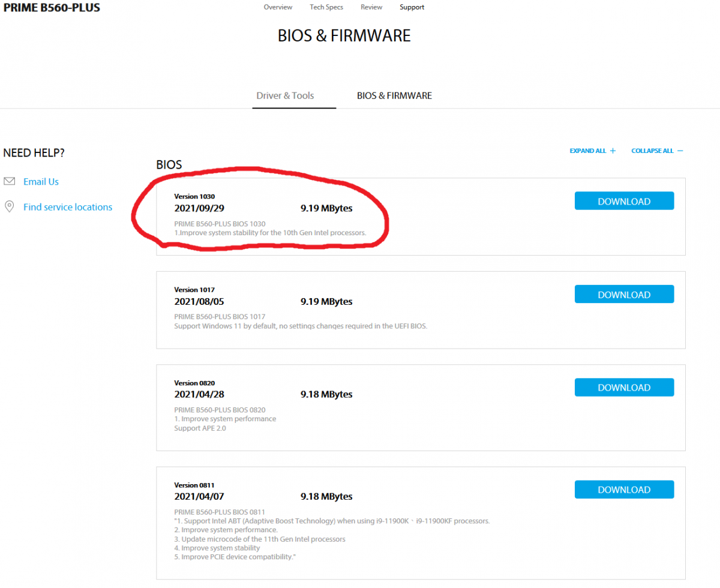The height and width of the screenshot is (588, 720).
Task: Click the text PRIME B560-PLUS BIOS 0820
Action: pyautogui.click(x=220, y=410)
